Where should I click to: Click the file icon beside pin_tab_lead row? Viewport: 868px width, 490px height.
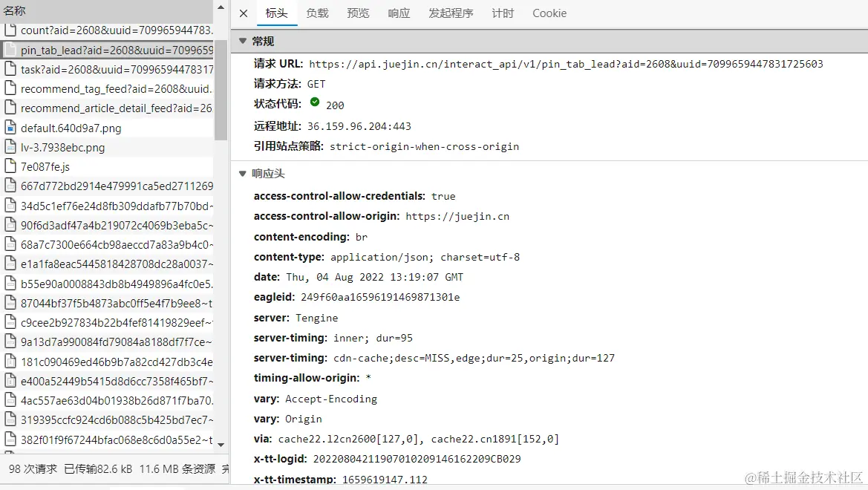[x=10, y=49]
